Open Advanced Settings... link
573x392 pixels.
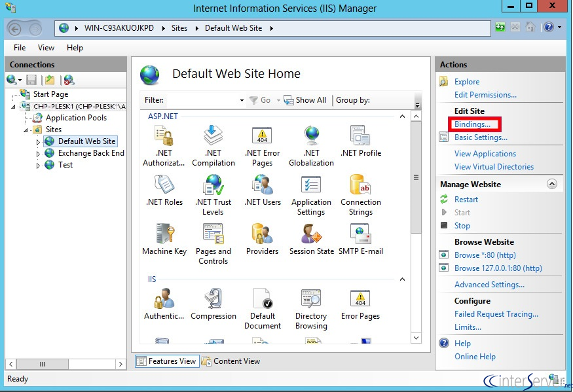[489, 285]
